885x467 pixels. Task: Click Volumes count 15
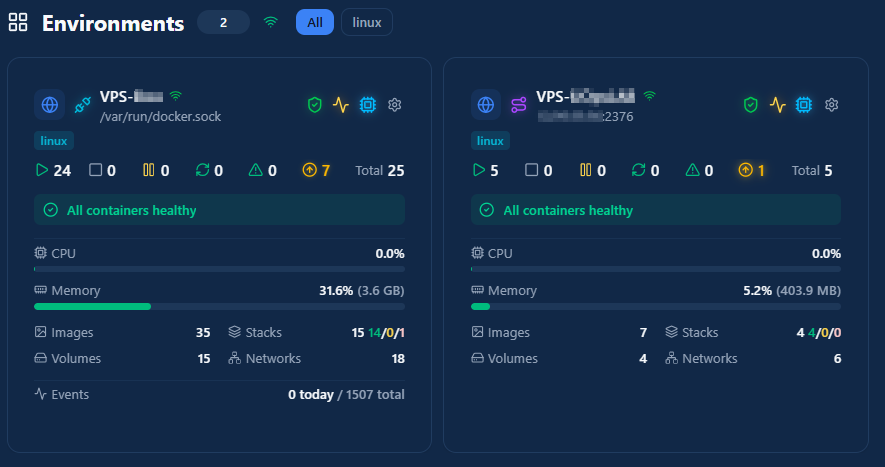[x=204, y=359]
